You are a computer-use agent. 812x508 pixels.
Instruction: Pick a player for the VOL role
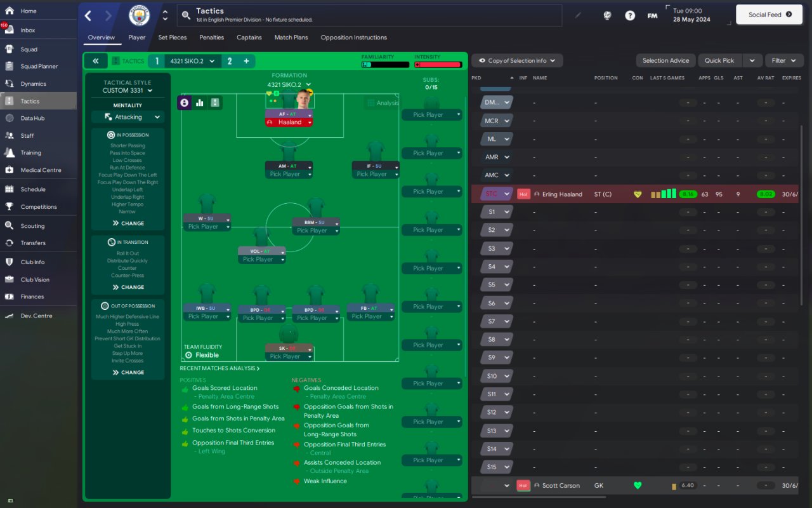point(262,259)
